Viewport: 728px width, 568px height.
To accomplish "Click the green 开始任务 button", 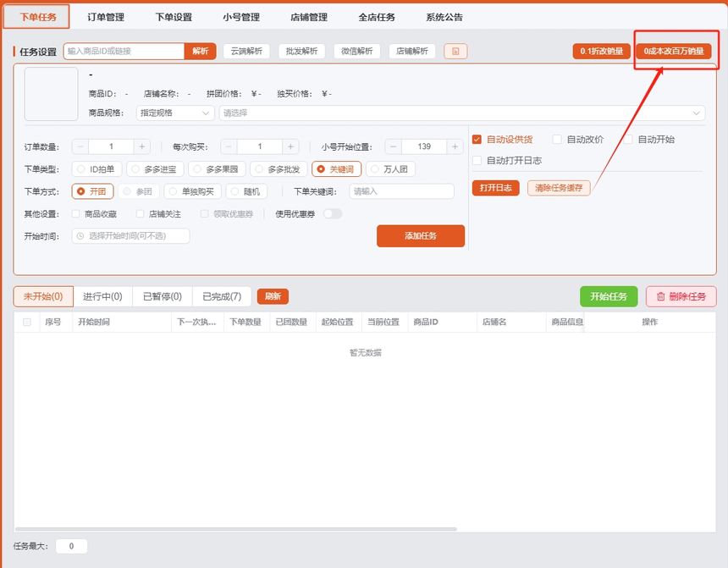I will click(609, 296).
